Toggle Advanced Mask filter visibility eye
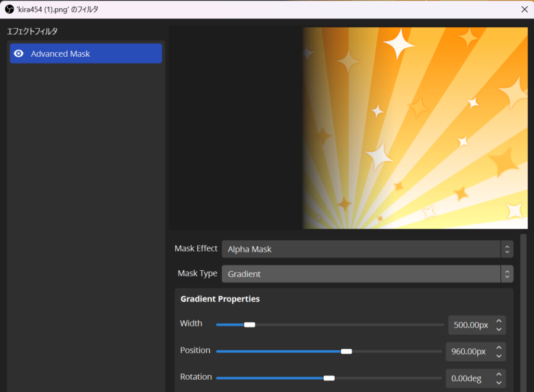534x392 pixels. (x=18, y=53)
